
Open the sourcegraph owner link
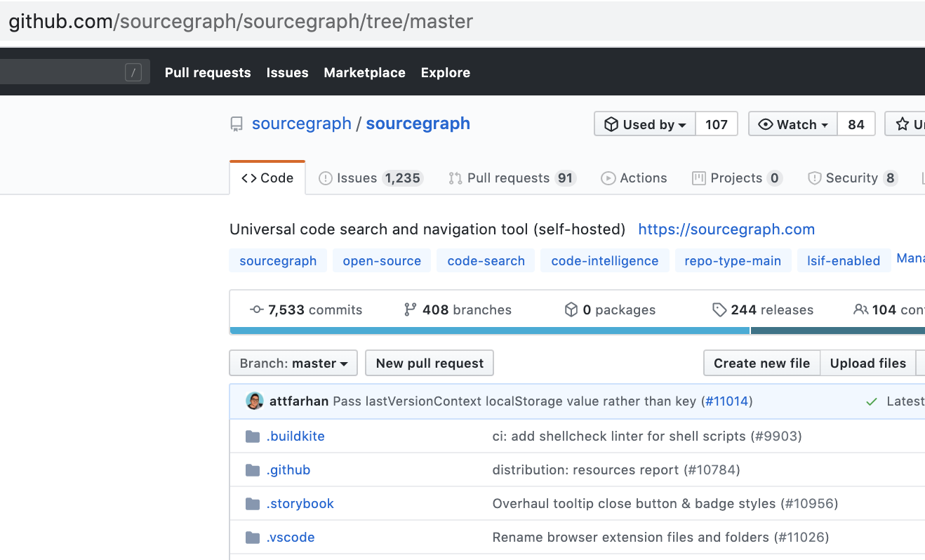coord(302,124)
